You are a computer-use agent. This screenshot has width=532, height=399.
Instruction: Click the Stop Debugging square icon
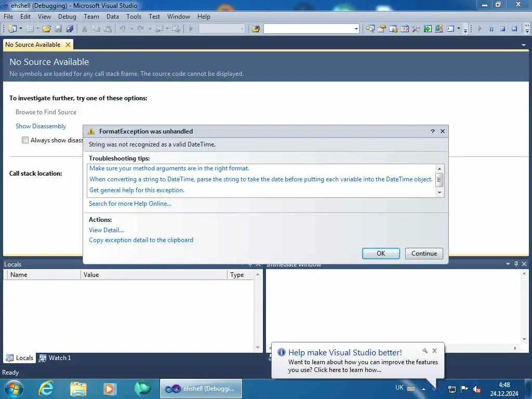[502, 29]
